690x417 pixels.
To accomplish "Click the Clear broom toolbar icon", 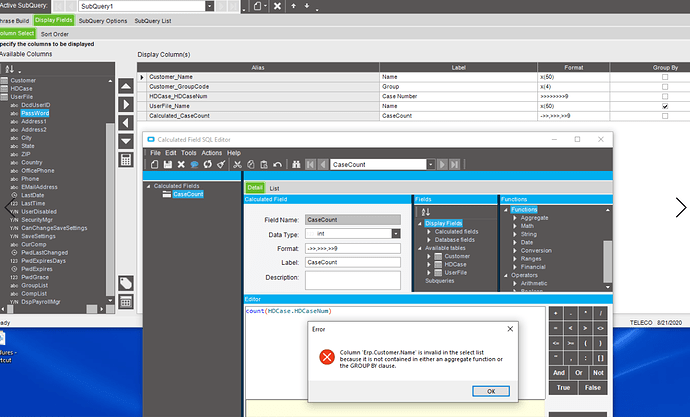I will tap(221, 165).
